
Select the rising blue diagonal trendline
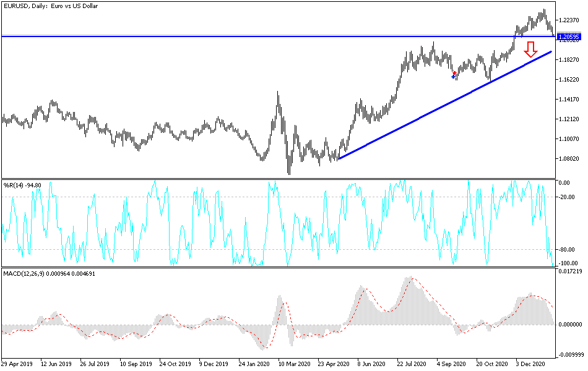(445, 105)
